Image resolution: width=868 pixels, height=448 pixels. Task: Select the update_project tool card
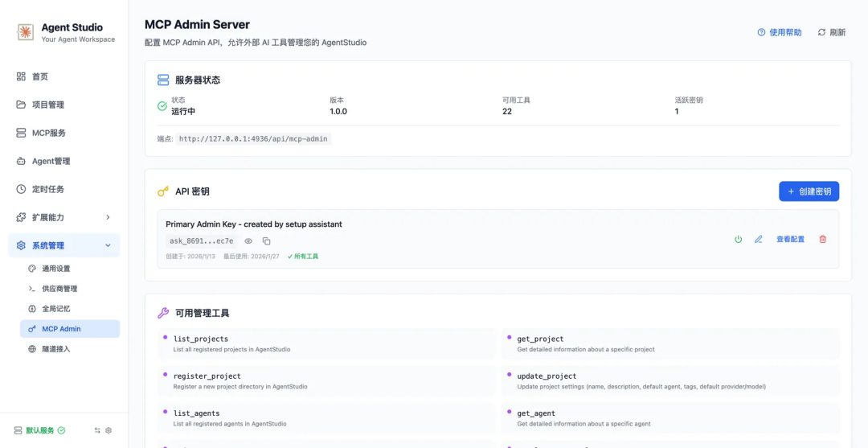pyautogui.click(x=670, y=381)
